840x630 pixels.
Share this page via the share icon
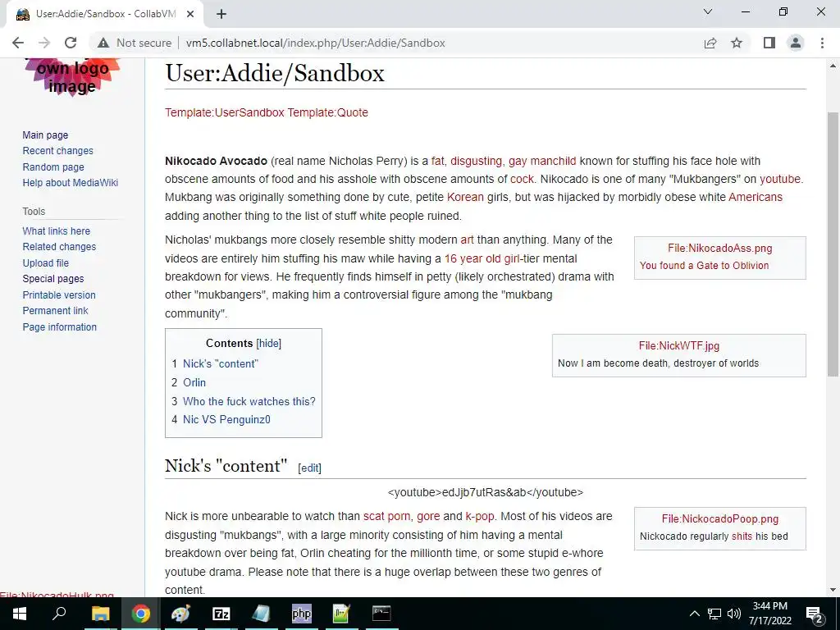710,43
